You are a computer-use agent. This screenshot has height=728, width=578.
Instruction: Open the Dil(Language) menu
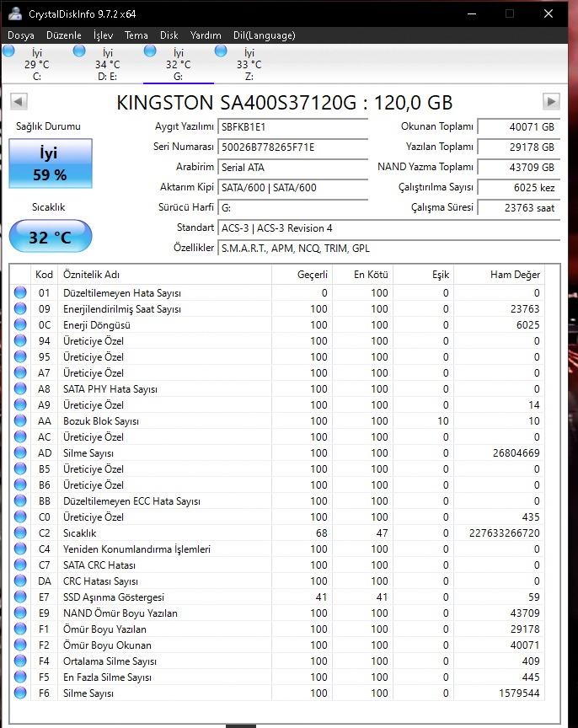(265, 35)
